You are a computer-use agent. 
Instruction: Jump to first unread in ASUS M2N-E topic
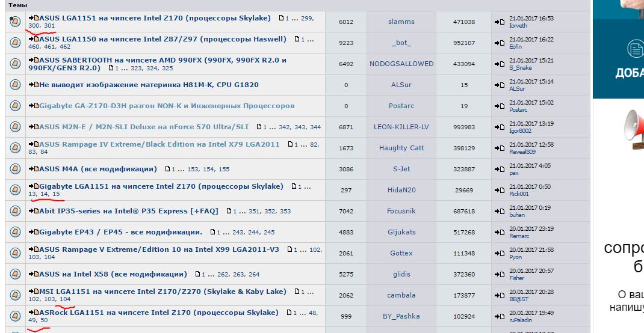[33, 127]
